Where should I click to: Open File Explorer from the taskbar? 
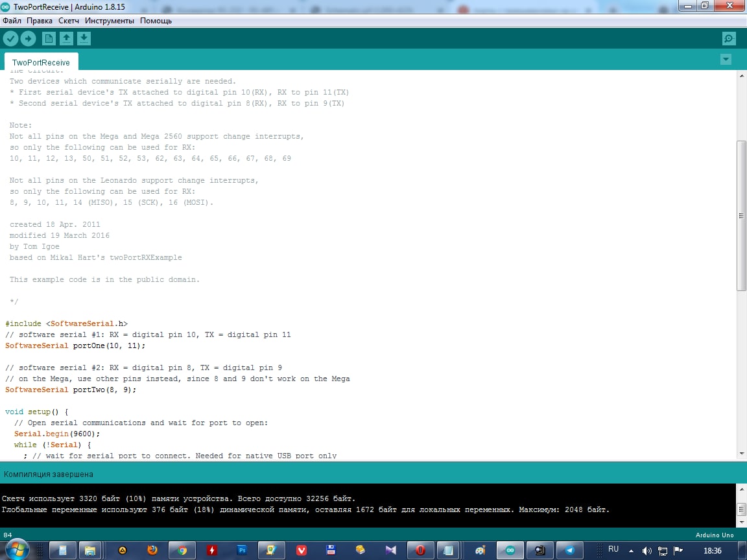90,550
